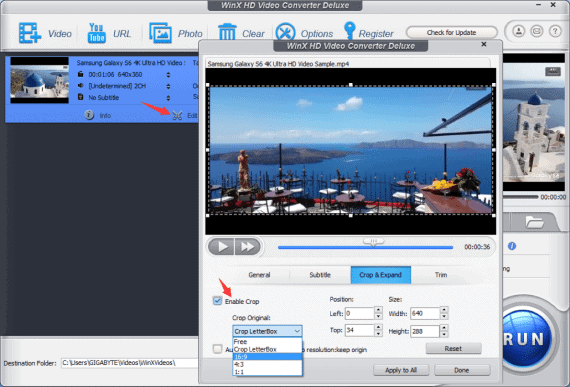Click the email envelope round icon
The width and height of the screenshot is (570, 387).
pyautogui.click(x=537, y=31)
